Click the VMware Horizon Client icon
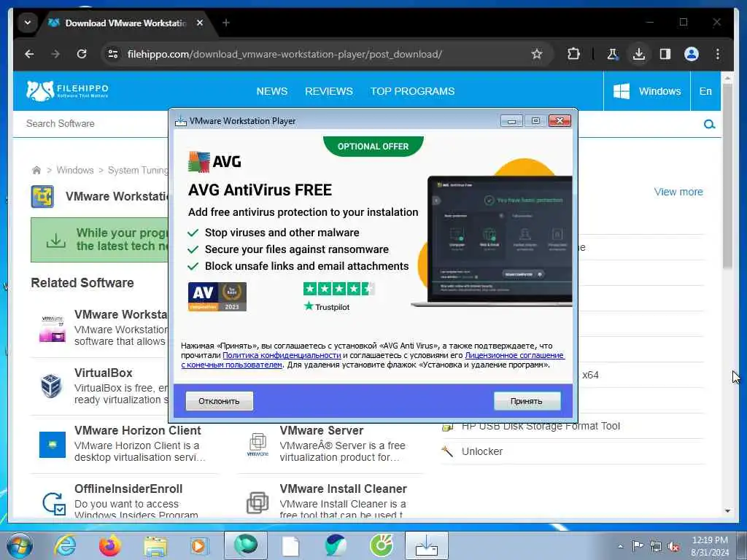The image size is (747, 560). [x=53, y=445]
